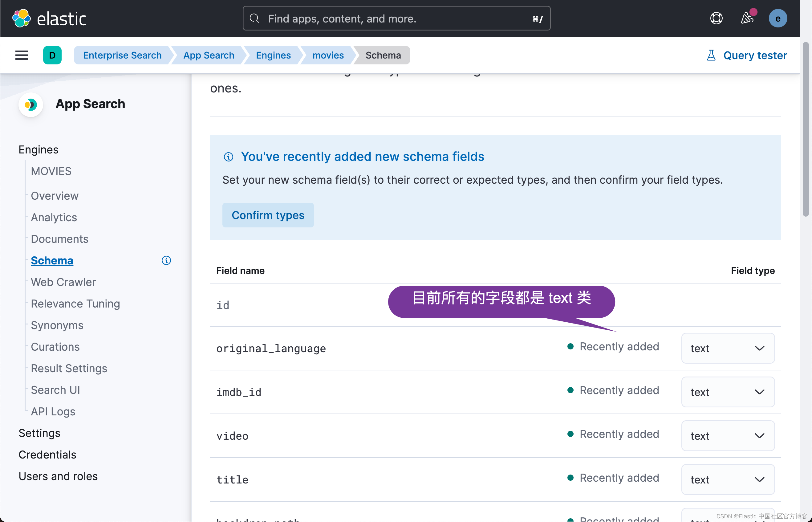This screenshot has height=522, width=812.
Task: Focus the global search field
Action: point(396,18)
